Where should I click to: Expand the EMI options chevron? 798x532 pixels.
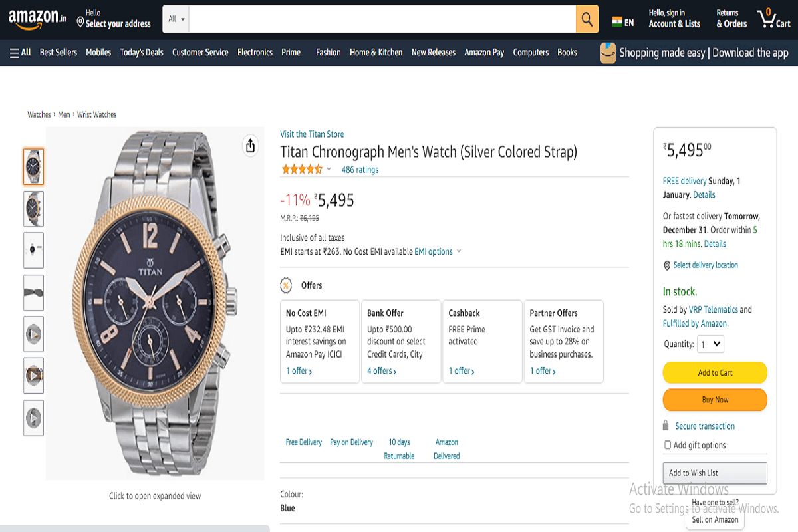458,251
